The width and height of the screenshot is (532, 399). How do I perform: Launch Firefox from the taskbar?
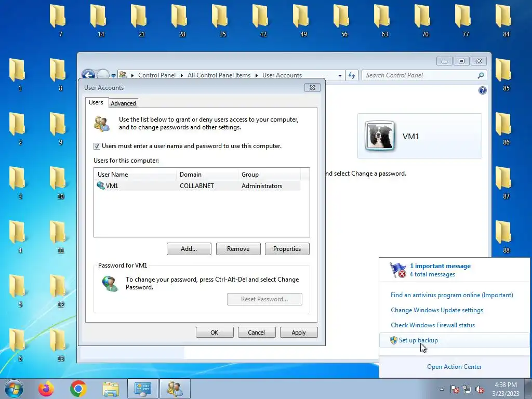[x=46, y=389]
